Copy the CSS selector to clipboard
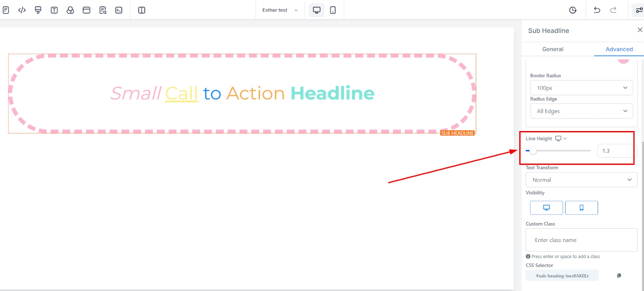Screen dimensions: 644x291 coord(619,275)
